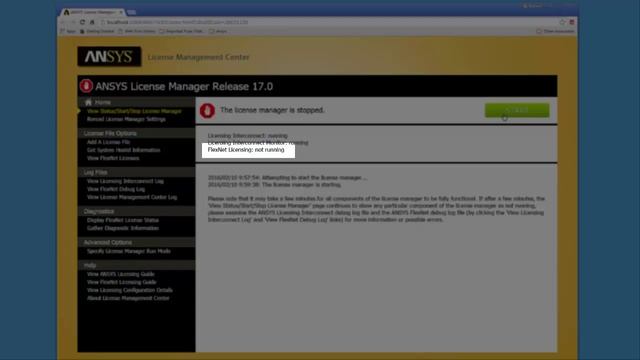Screen dimensions: 640x360
Task: Open View FlexNet Debug Log
Action: pos(116,189)
